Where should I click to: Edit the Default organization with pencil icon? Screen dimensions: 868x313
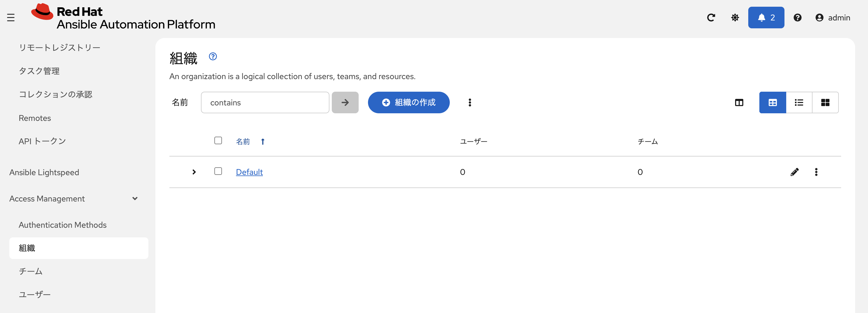pos(794,172)
